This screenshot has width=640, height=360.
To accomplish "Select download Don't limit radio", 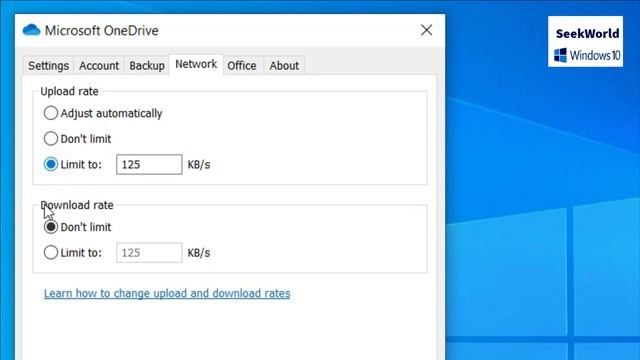I will (51, 227).
